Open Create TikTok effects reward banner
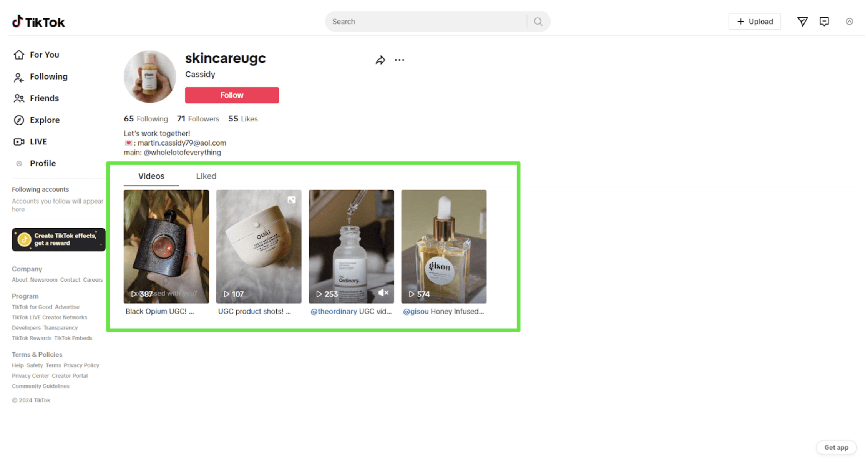868x460 pixels. [59, 239]
